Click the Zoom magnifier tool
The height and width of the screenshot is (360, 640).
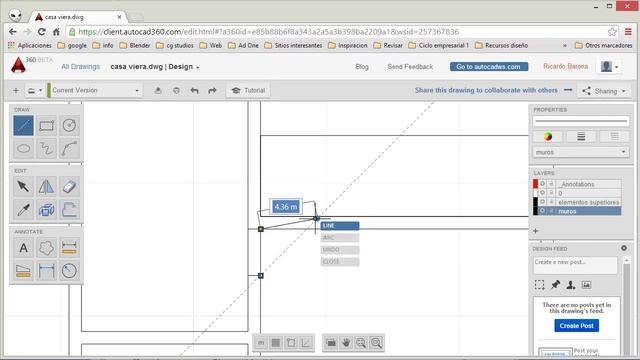[x=376, y=343]
